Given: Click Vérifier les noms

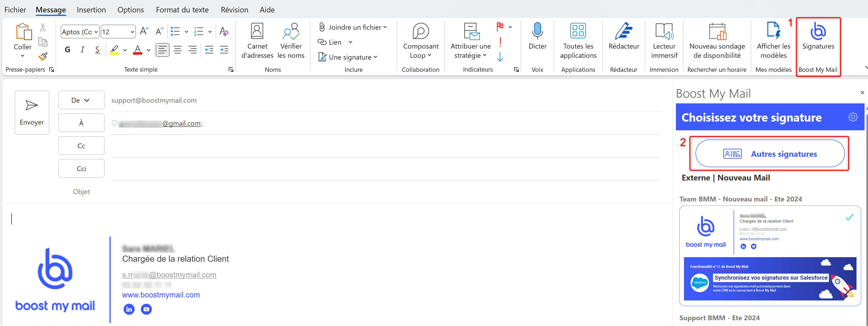Looking at the screenshot, I should coord(291,41).
